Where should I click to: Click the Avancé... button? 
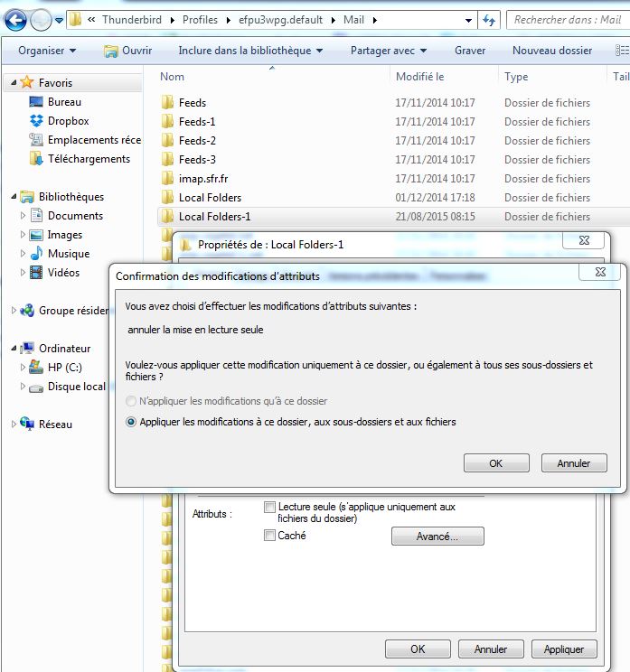tap(437, 537)
